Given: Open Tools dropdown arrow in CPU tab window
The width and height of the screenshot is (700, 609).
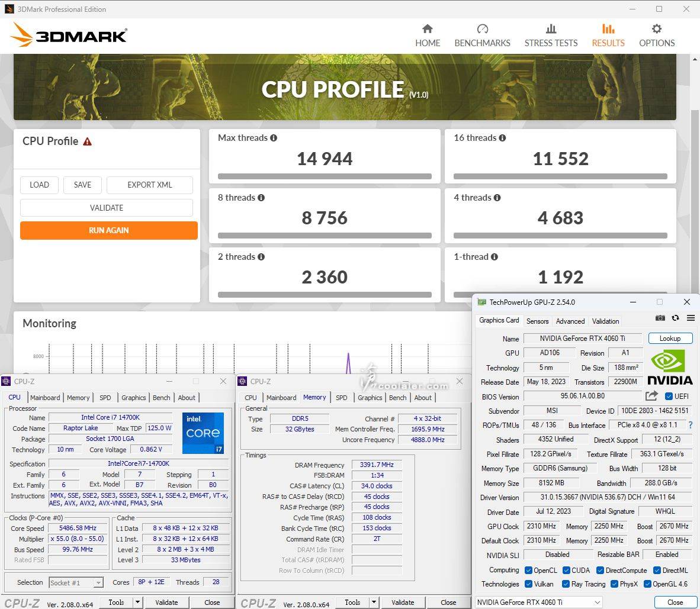Looking at the screenshot, I should 138,602.
